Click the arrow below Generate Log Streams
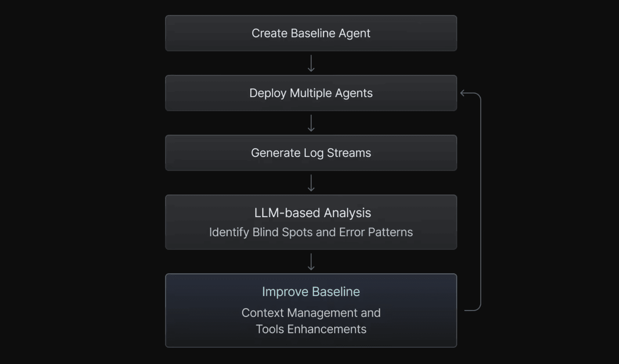619x364 pixels. (311, 183)
